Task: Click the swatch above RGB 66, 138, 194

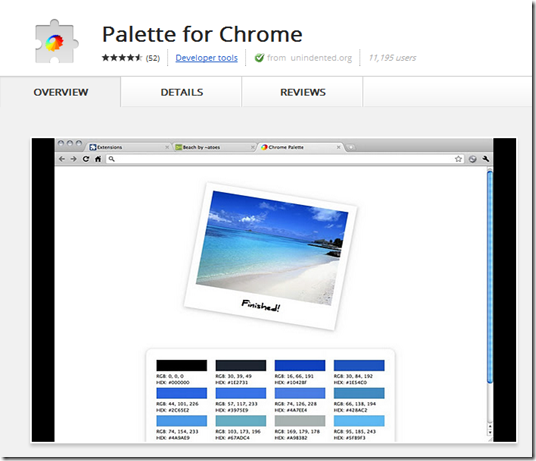Action: click(359, 393)
